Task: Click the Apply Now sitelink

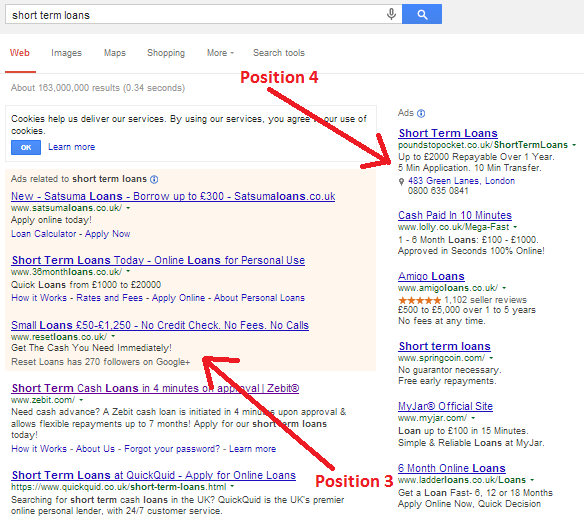Action: 108,234
